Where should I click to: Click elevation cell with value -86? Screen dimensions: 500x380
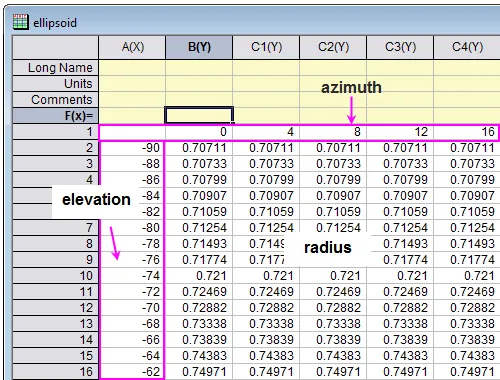(x=132, y=180)
